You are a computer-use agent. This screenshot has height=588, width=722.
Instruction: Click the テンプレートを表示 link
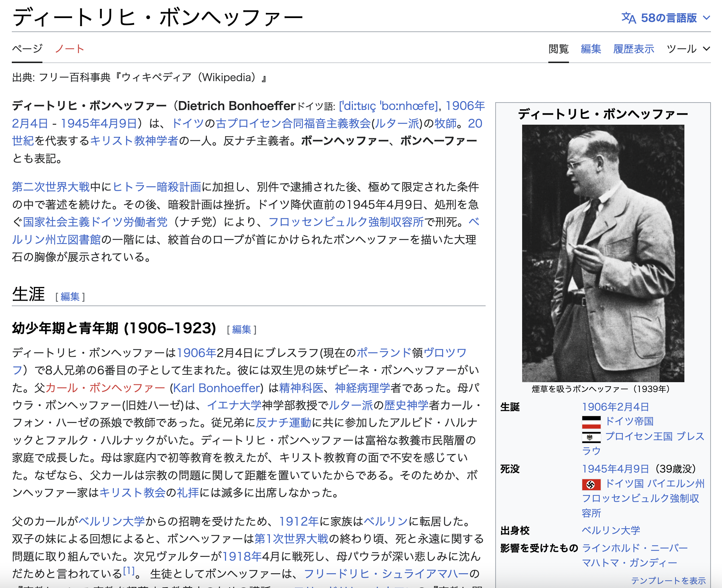coord(668,581)
